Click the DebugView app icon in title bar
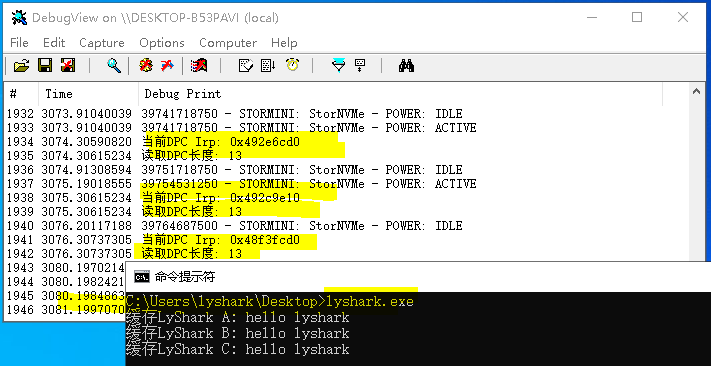The width and height of the screenshot is (711, 366). (x=19, y=18)
